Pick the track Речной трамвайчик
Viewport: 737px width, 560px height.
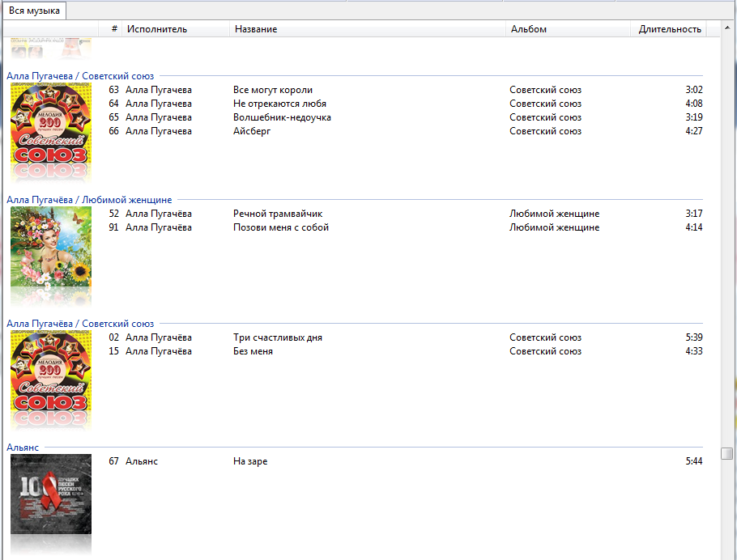[278, 214]
